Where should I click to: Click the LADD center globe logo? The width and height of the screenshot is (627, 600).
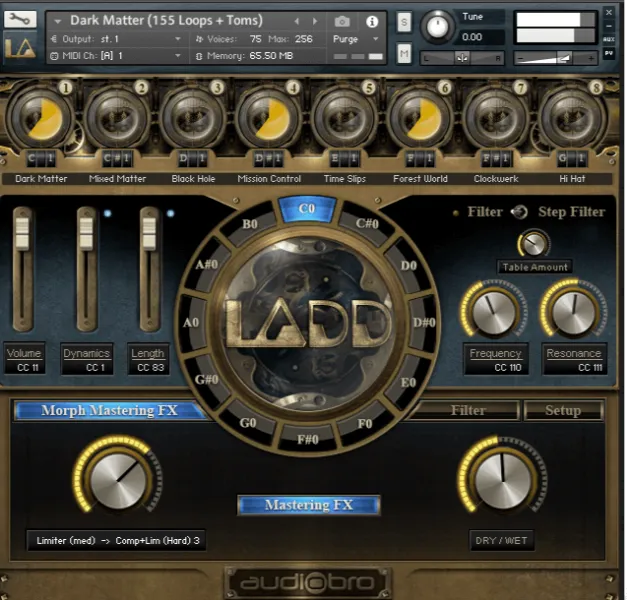click(x=308, y=323)
